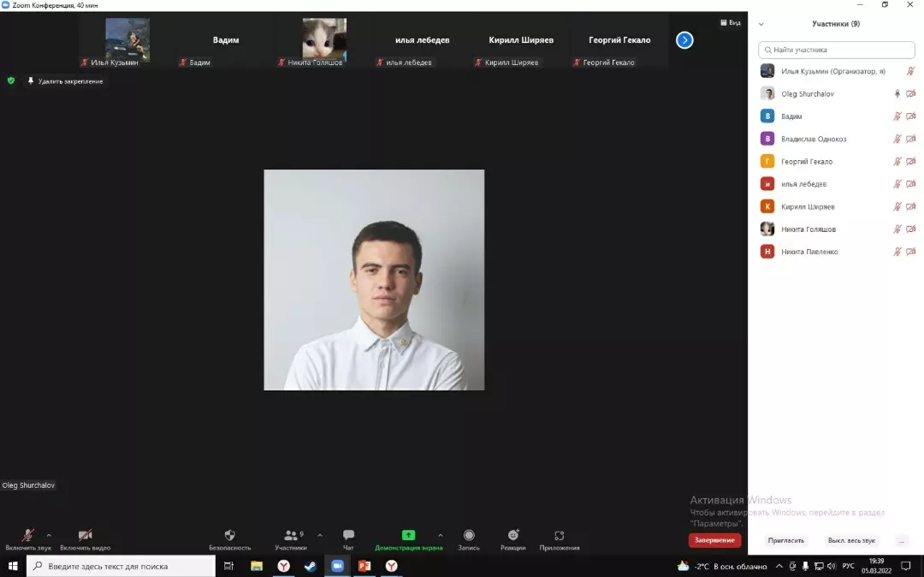Open the Participants (Участники) toolbar icon
924x577 pixels.
(291, 535)
